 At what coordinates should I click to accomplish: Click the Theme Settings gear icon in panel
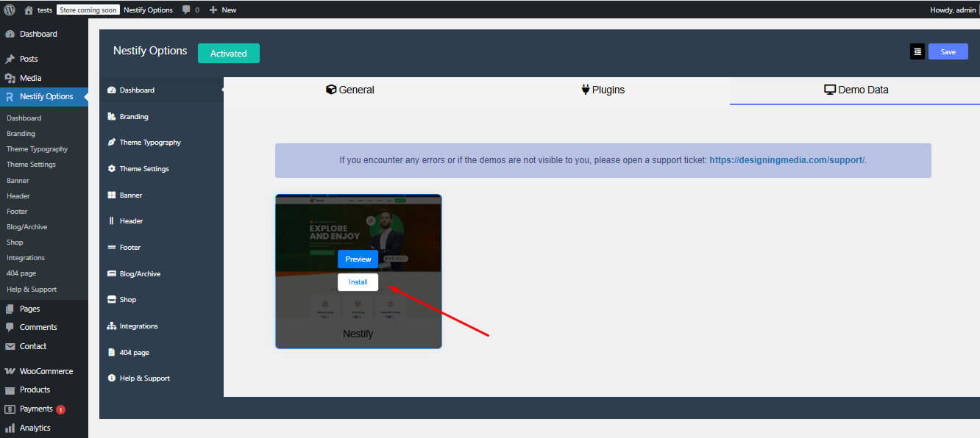[112, 168]
